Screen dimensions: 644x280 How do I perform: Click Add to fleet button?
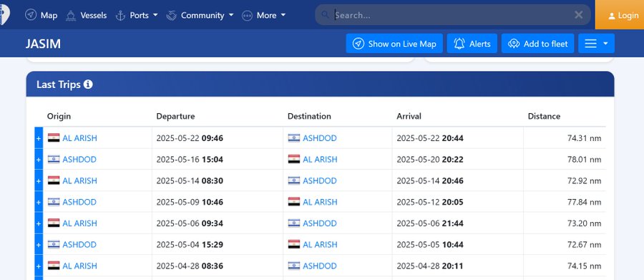(x=537, y=44)
